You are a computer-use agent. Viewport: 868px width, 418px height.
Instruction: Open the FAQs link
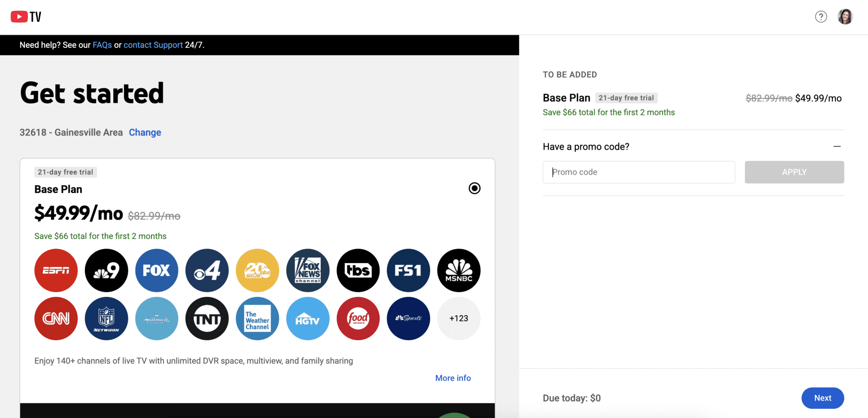pos(102,45)
